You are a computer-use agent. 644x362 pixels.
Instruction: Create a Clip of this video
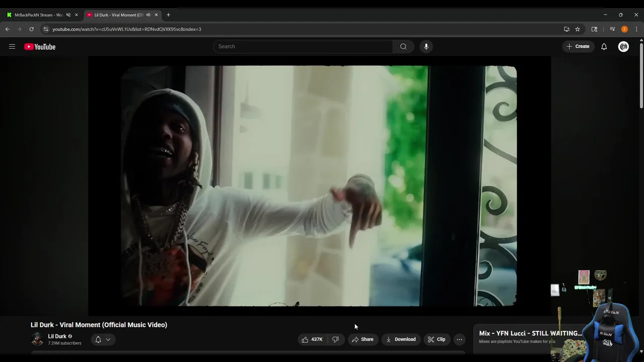coord(437,339)
